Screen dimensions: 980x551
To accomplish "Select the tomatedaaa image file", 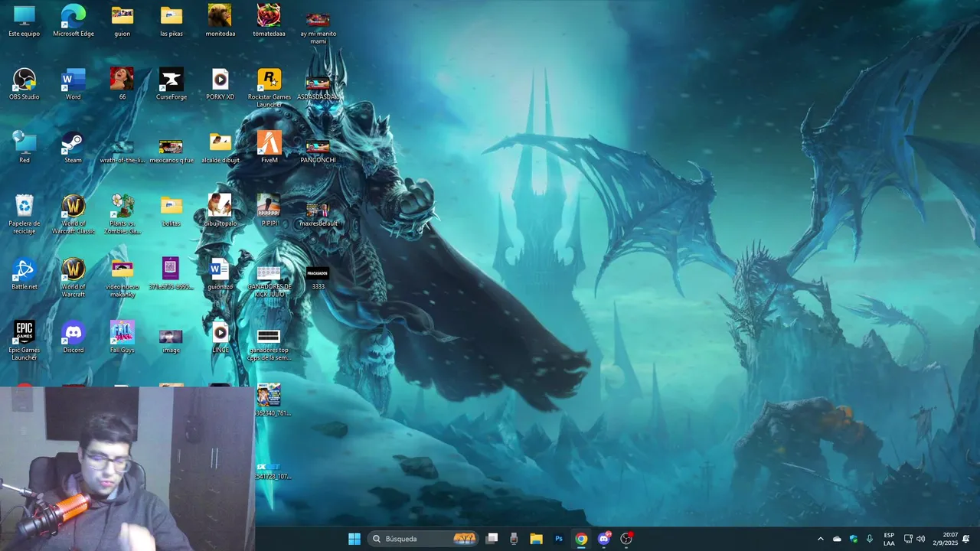I will pyautogui.click(x=269, y=21).
